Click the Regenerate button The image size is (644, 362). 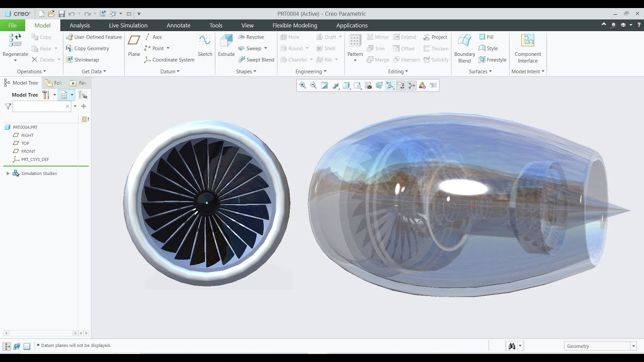click(15, 48)
